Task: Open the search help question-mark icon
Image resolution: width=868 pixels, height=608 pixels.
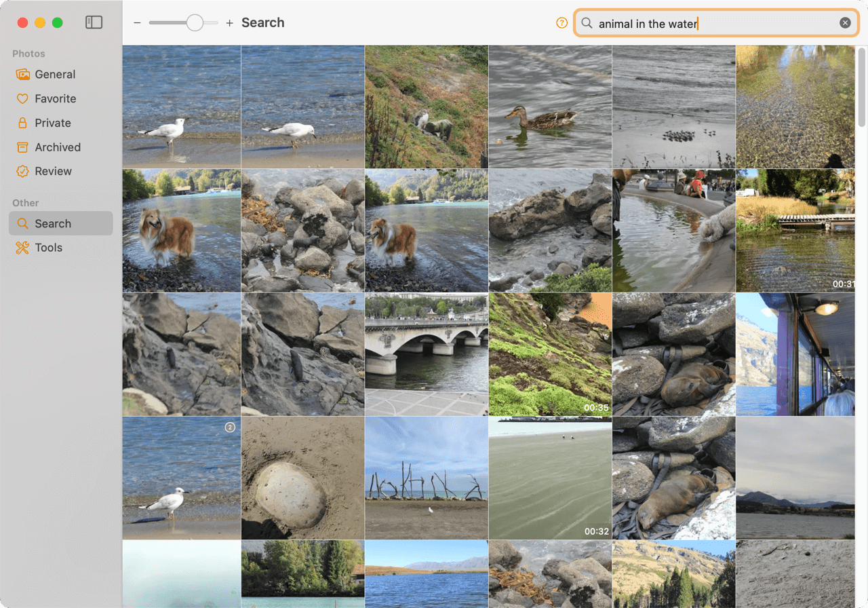Action: click(x=561, y=22)
